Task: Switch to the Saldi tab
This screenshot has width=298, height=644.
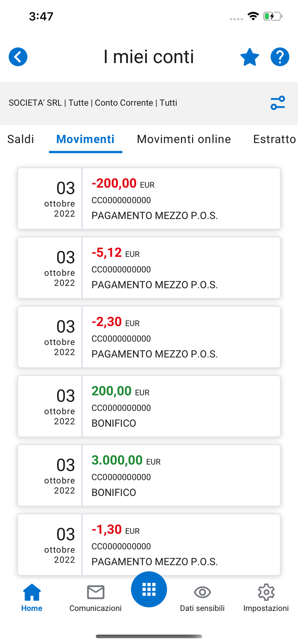Action: click(21, 139)
